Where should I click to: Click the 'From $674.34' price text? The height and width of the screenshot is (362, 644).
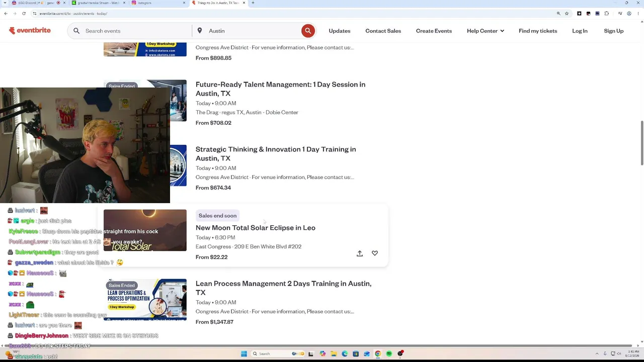(x=213, y=188)
